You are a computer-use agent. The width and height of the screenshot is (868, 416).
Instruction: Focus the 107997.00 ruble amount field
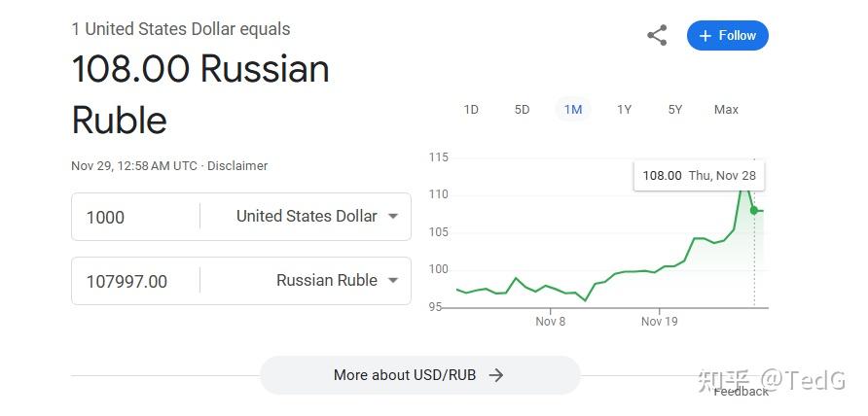coord(135,281)
